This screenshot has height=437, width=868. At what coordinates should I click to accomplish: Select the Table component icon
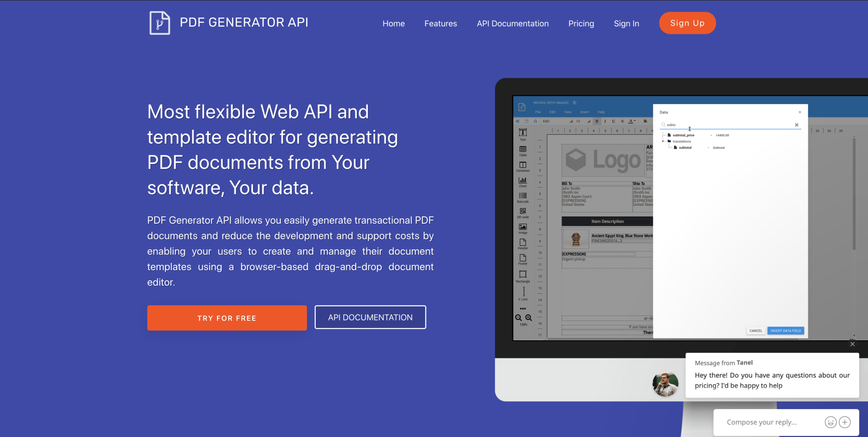(523, 149)
